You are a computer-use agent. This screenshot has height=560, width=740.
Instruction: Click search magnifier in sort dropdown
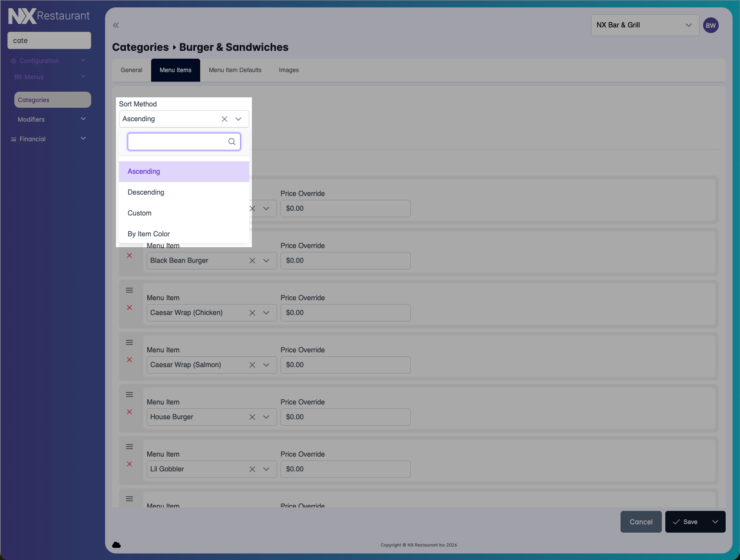(232, 142)
